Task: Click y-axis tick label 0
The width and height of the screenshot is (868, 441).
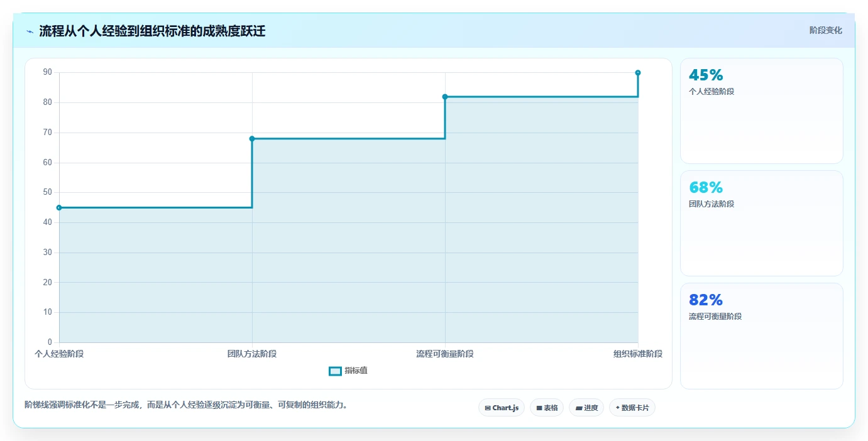Action: tap(50, 342)
